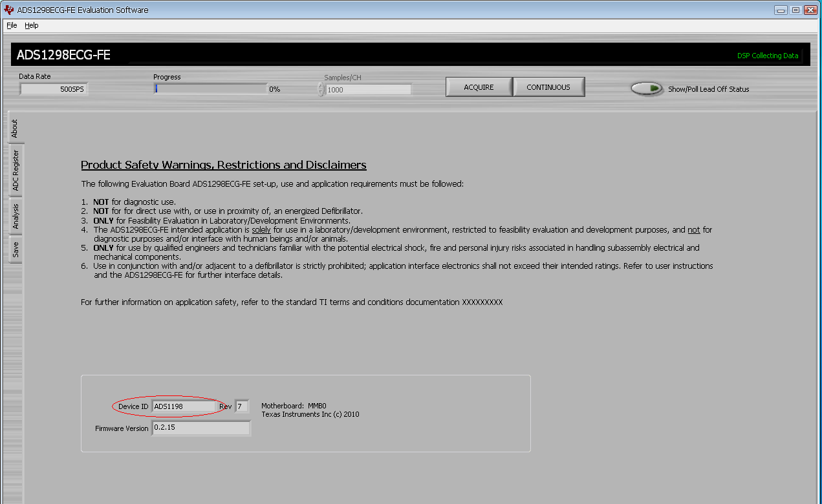
Task: Click the "NOT for diagnostic use" line
Action: [135, 202]
